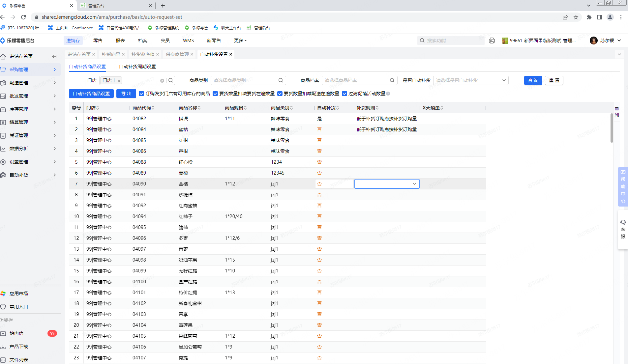Click the 搜索功能 search field

coord(452,41)
